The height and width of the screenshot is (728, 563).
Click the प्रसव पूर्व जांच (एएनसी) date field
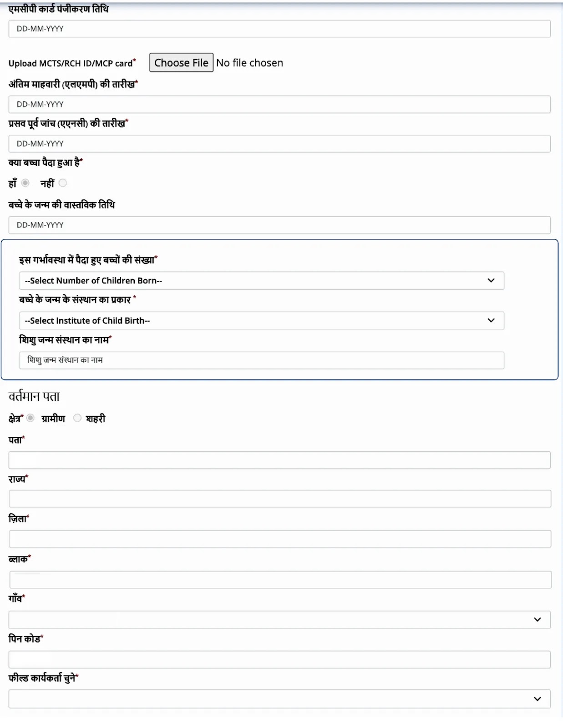tap(279, 144)
